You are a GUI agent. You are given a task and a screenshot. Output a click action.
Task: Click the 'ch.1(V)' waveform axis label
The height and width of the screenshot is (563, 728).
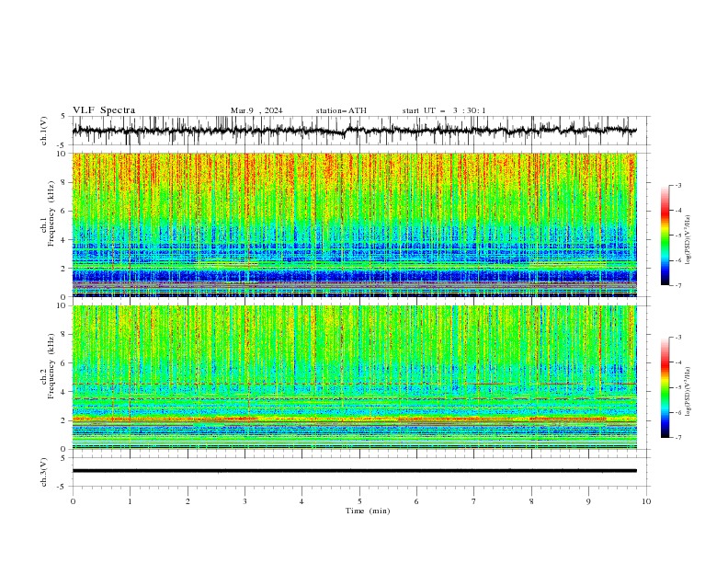(x=44, y=131)
